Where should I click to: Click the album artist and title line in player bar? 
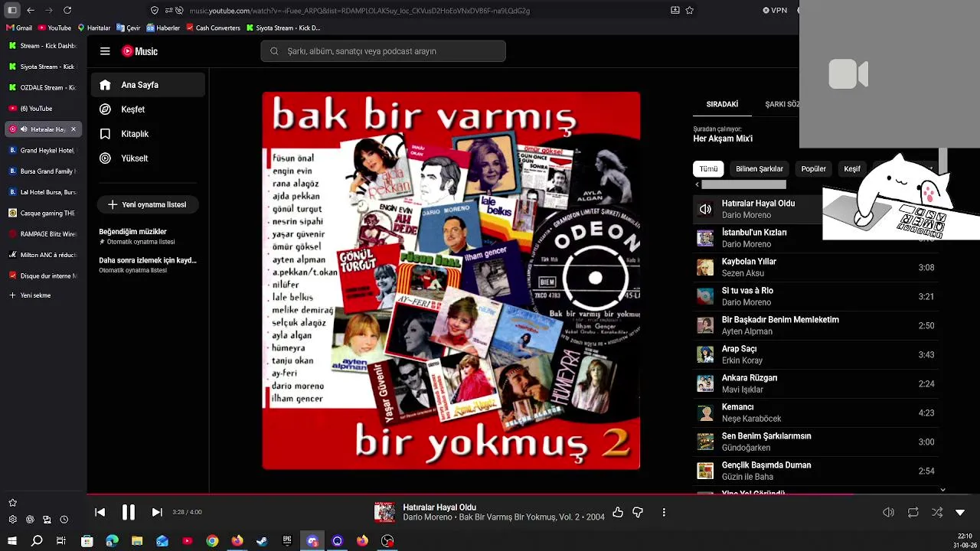(x=504, y=517)
